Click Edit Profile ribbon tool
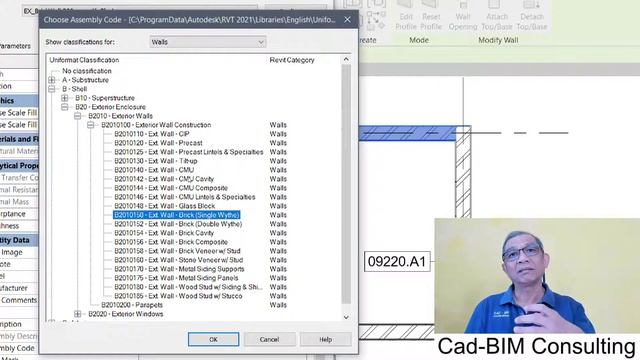The image size is (640, 360). tap(406, 16)
